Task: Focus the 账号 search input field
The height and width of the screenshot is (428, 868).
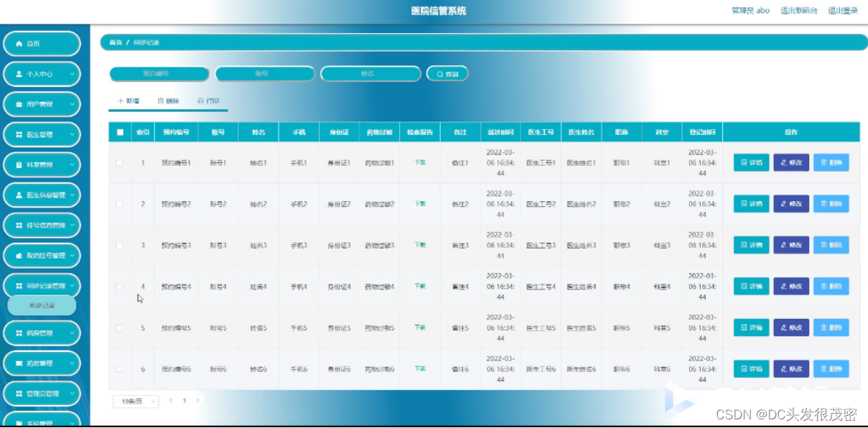Action: (265, 74)
